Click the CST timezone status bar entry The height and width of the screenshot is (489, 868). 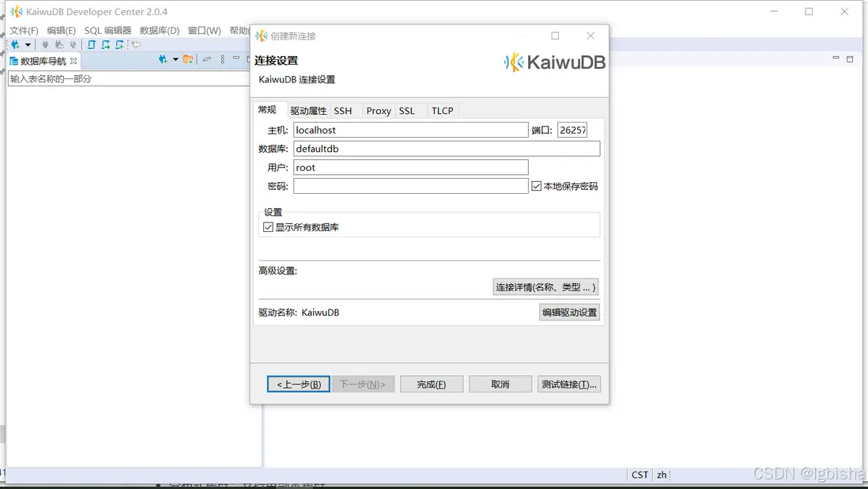click(x=640, y=476)
